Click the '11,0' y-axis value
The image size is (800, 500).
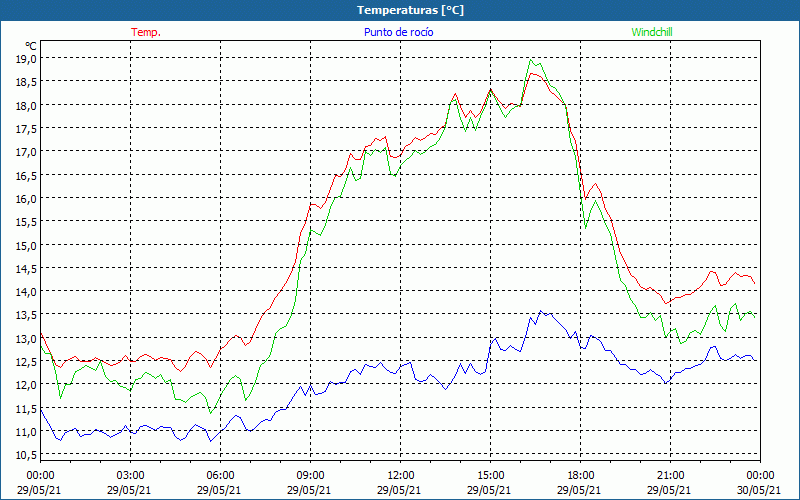26,431
